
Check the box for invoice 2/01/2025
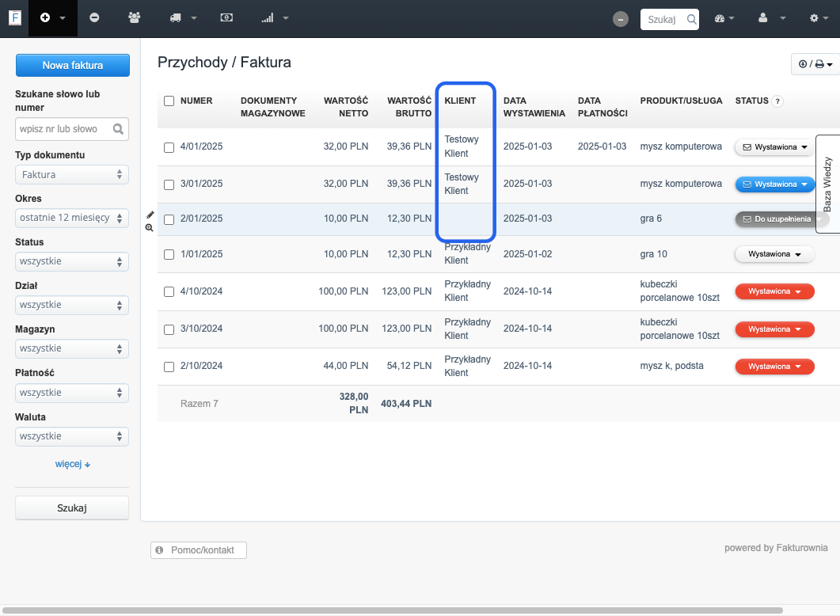click(x=169, y=219)
